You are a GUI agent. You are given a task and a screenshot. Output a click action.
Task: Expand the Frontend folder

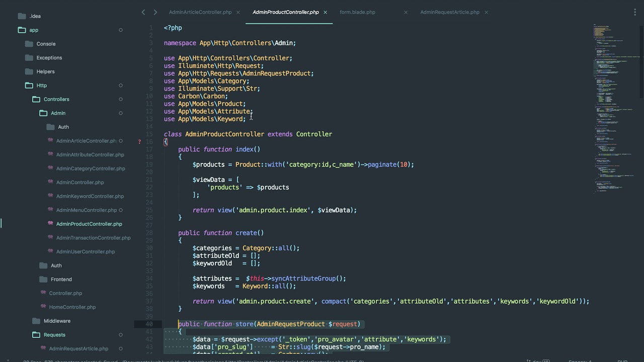click(x=43, y=279)
